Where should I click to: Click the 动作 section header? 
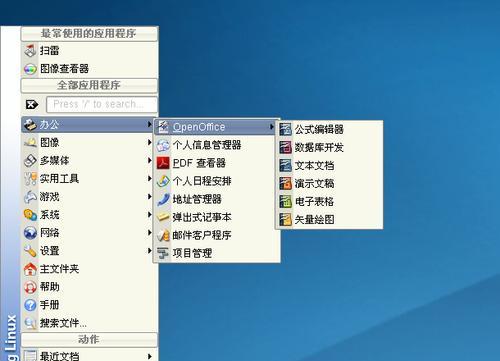click(x=89, y=340)
